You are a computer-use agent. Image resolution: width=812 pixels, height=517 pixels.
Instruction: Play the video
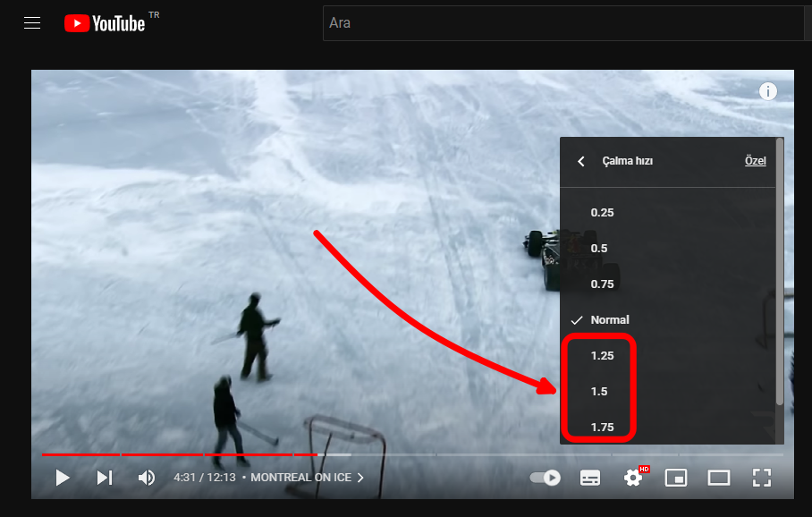[63, 478]
